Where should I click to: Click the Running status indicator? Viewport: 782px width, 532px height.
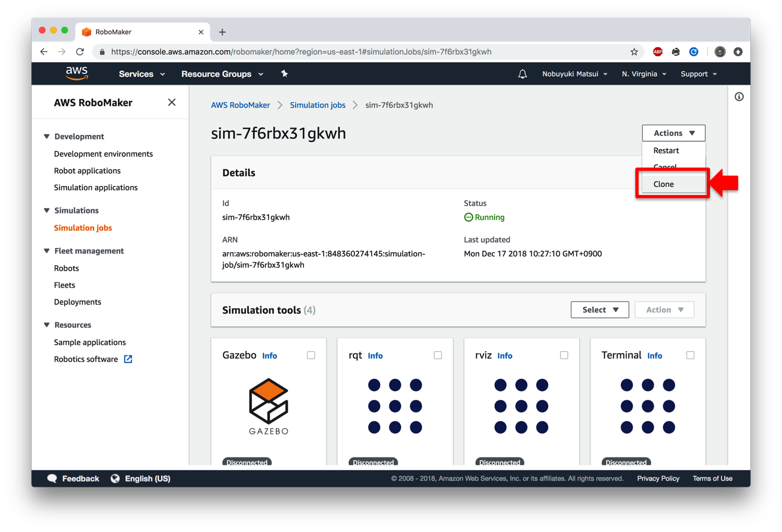484,217
